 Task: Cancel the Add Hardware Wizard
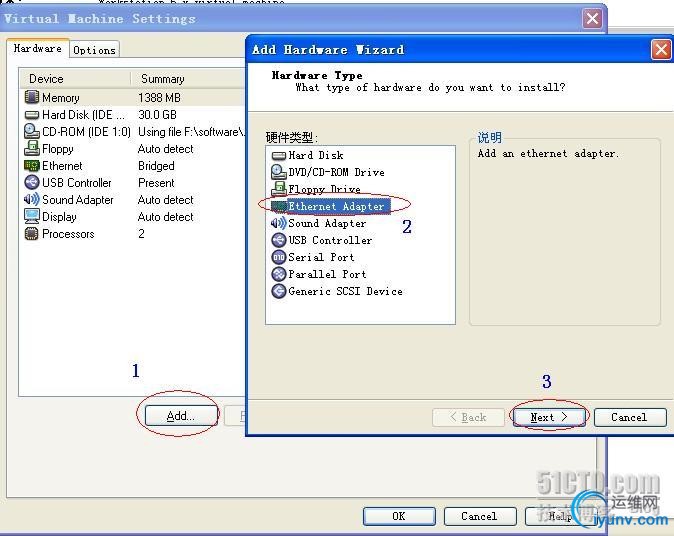630,417
